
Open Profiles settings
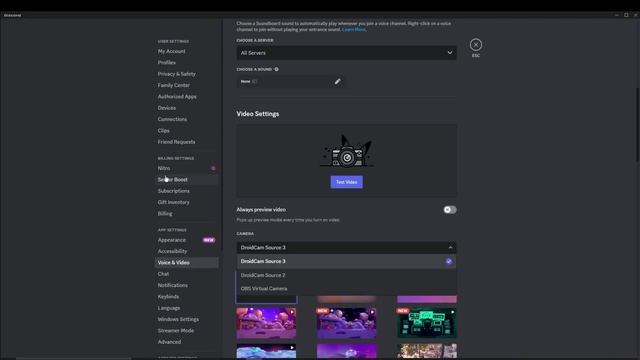(167, 63)
